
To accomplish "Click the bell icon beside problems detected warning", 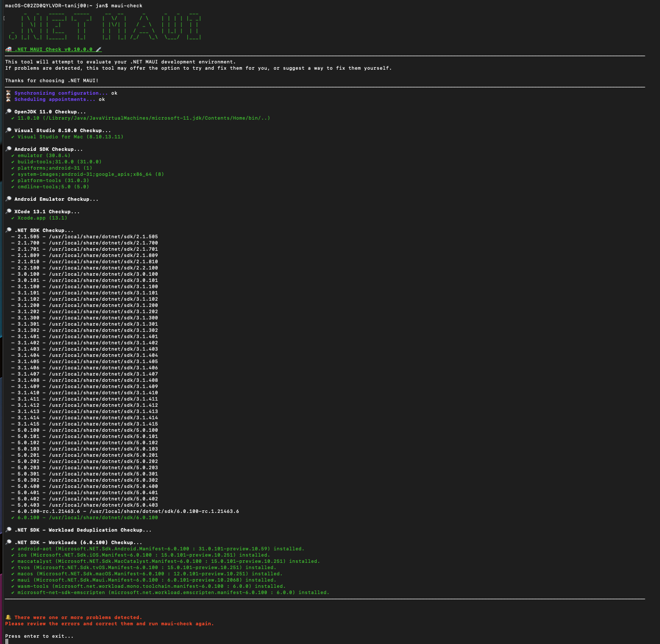I will pyautogui.click(x=8, y=617).
